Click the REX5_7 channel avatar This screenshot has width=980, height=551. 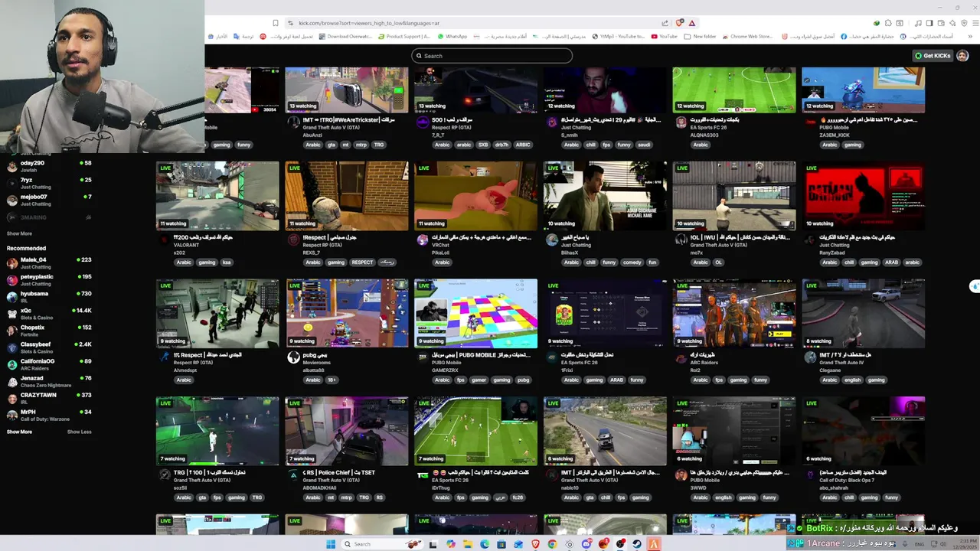click(x=293, y=240)
